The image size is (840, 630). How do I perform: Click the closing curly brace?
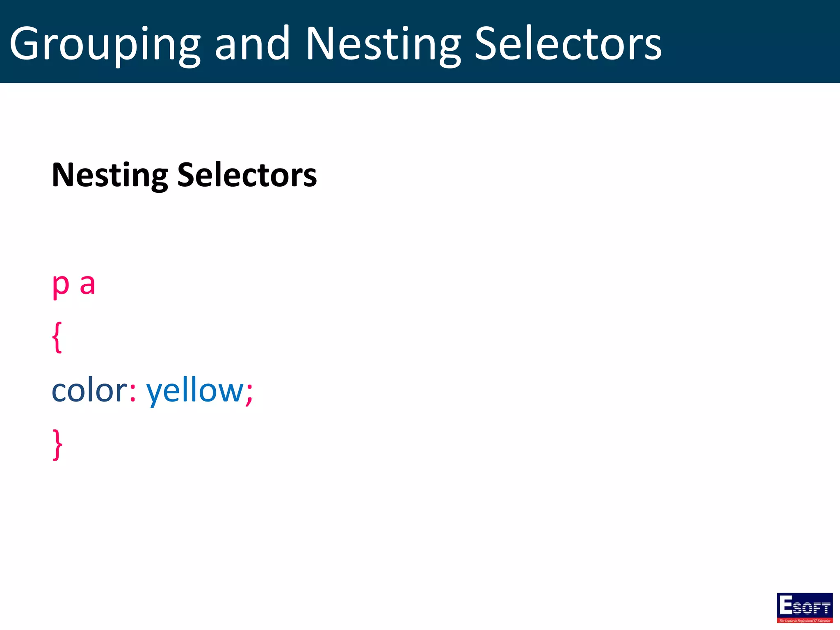(x=57, y=445)
